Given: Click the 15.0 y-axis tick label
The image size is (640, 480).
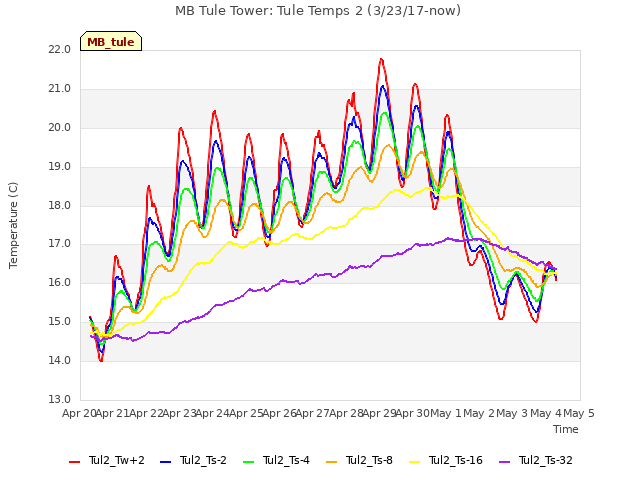Looking at the screenshot, I should click(x=59, y=322).
